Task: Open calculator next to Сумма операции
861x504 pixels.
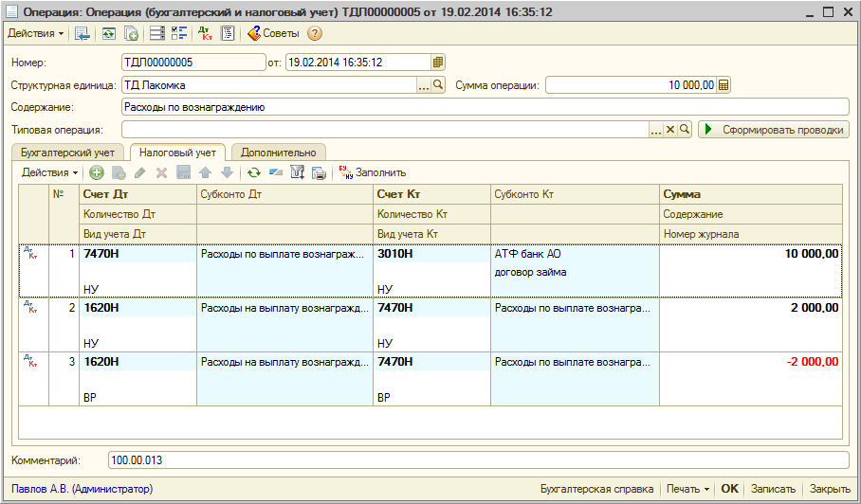Action: pyautogui.click(x=724, y=85)
